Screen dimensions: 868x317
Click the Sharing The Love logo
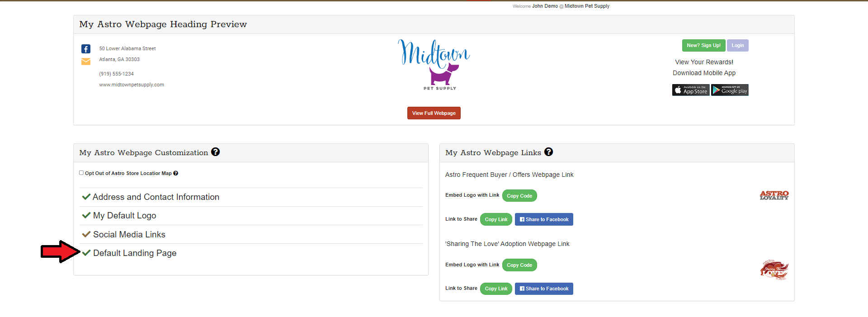click(774, 270)
